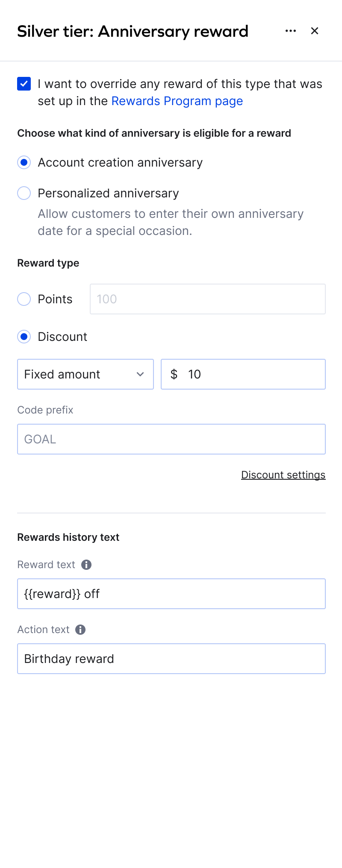The height and width of the screenshot is (868, 342).
Task: Click the dollar sign in the amount field
Action: click(174, 374)
